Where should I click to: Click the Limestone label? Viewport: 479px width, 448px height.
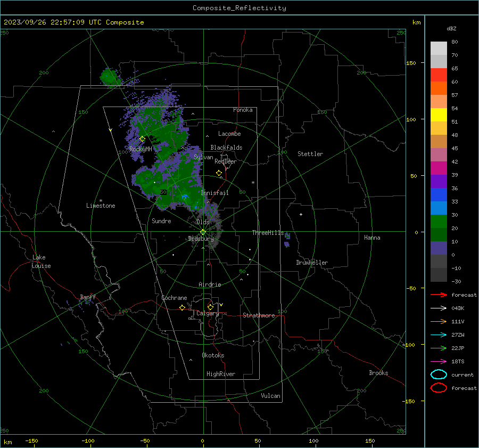101,206
